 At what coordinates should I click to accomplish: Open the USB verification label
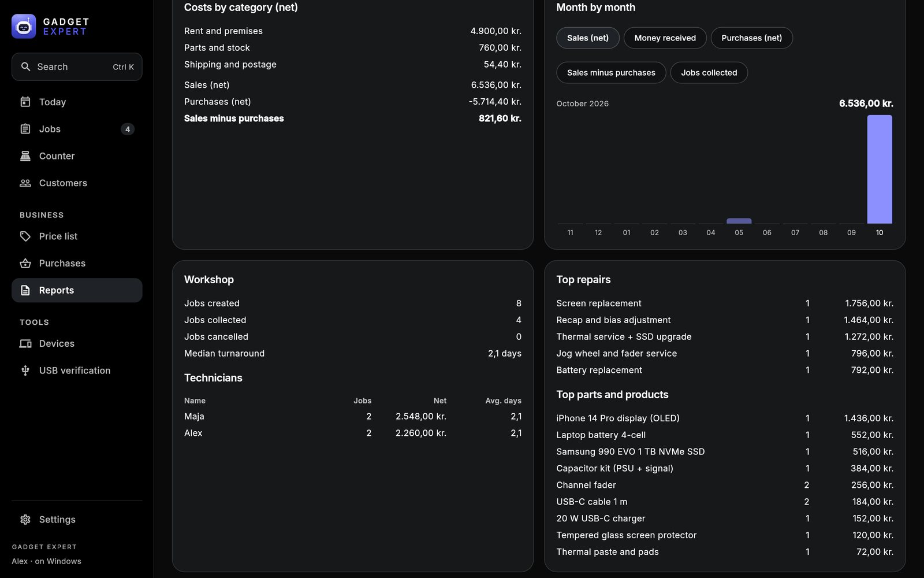pos(74,370)
